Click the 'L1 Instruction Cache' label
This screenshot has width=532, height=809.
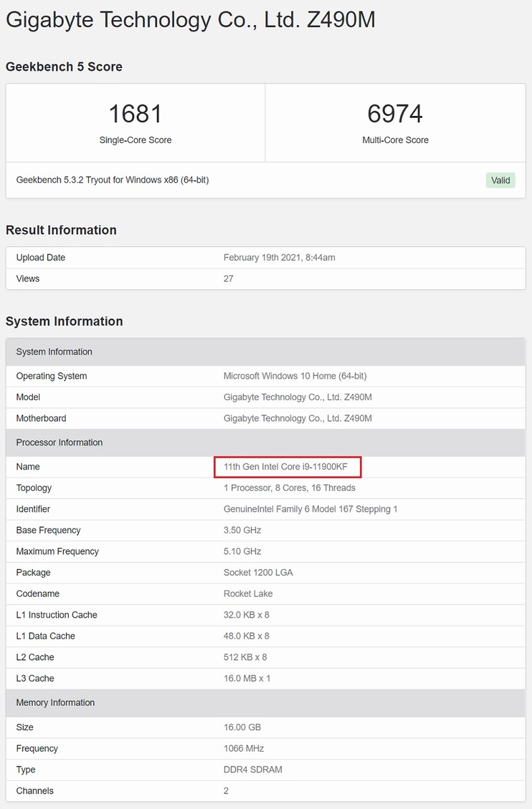point(57,615)
